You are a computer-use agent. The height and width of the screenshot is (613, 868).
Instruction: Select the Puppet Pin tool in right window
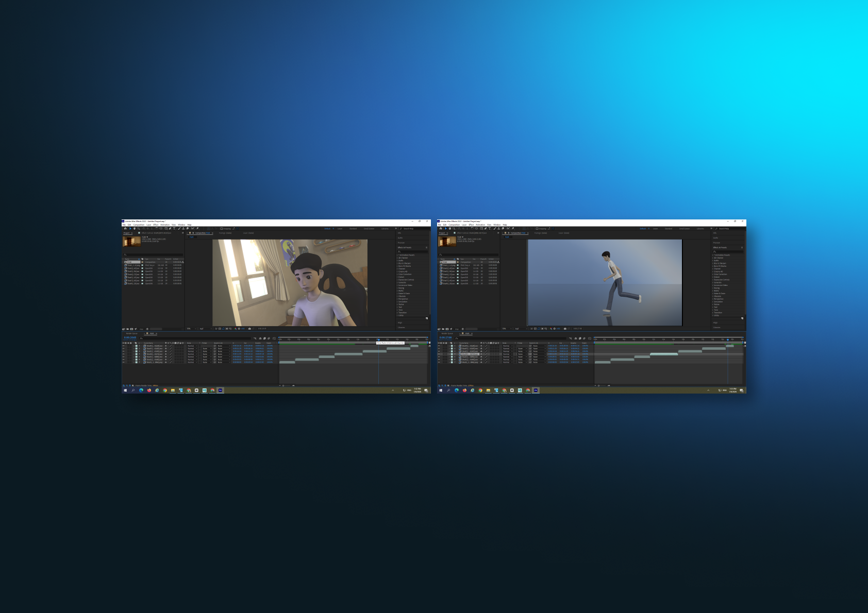[513, 228]
